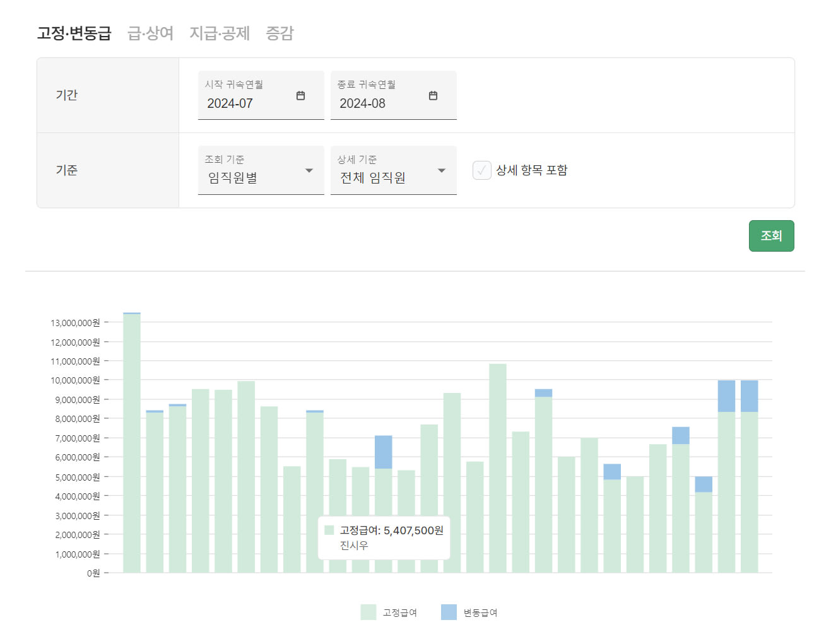831x644 pixels.
Task: Toggle 고정급여 legend color swatch
Action: coord(368,612)
